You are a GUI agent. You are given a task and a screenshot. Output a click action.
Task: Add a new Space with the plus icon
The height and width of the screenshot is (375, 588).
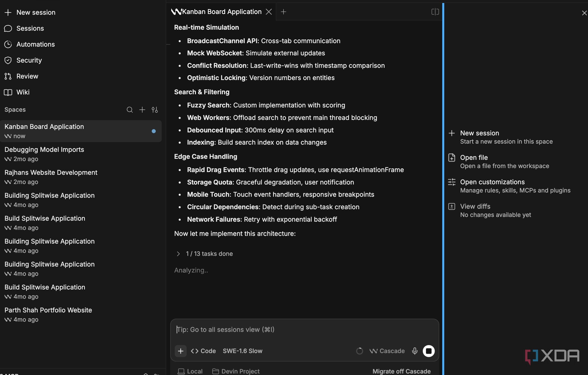(142, 110)
